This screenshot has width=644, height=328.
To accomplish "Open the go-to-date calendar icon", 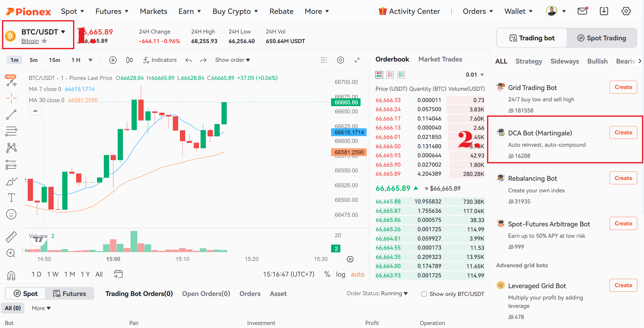I will pos(118,274).
